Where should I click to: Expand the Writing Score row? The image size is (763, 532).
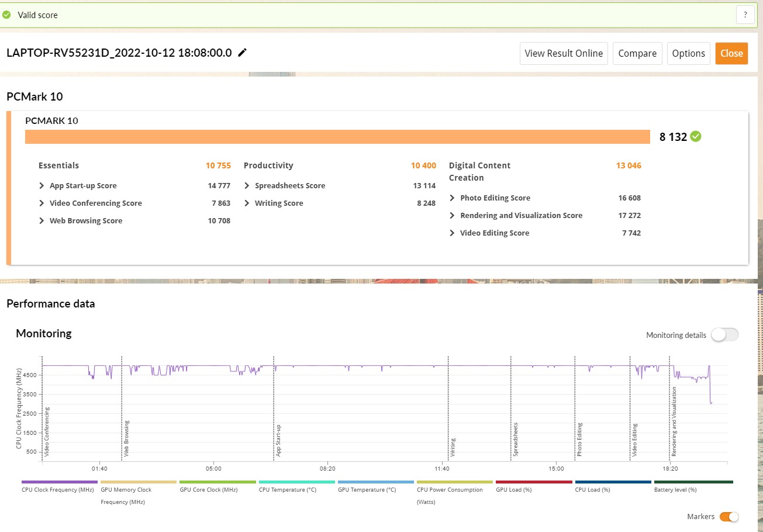coord(247,203)
